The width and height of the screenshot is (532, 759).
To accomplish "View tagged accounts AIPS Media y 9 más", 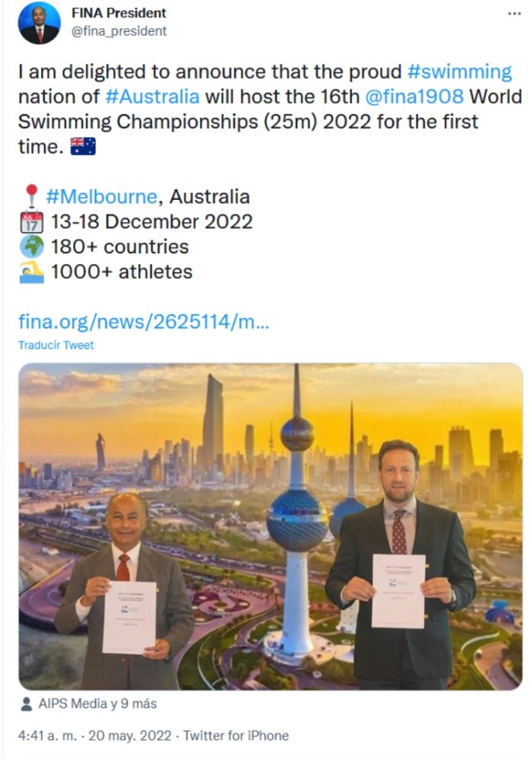I will click(x=97, y=703).
